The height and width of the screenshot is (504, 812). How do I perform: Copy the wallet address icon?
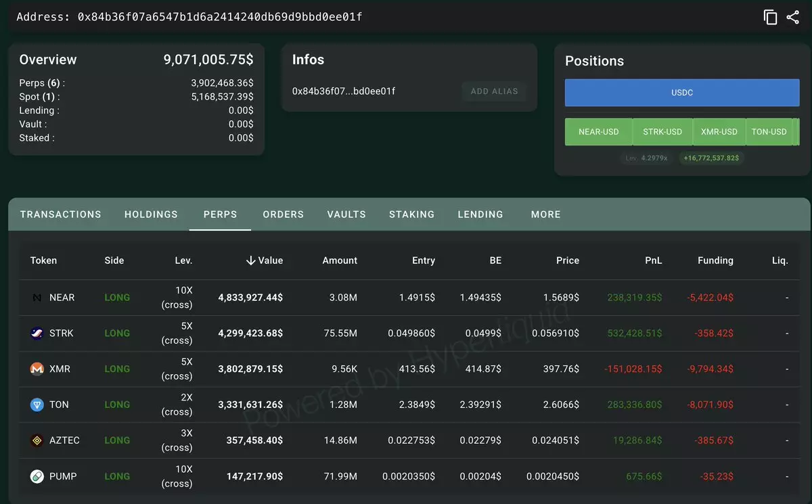(770, 18)
